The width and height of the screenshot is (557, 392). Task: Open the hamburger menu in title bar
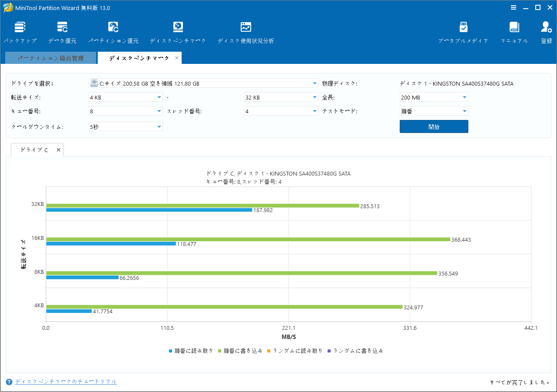click(x=514, y=7)
